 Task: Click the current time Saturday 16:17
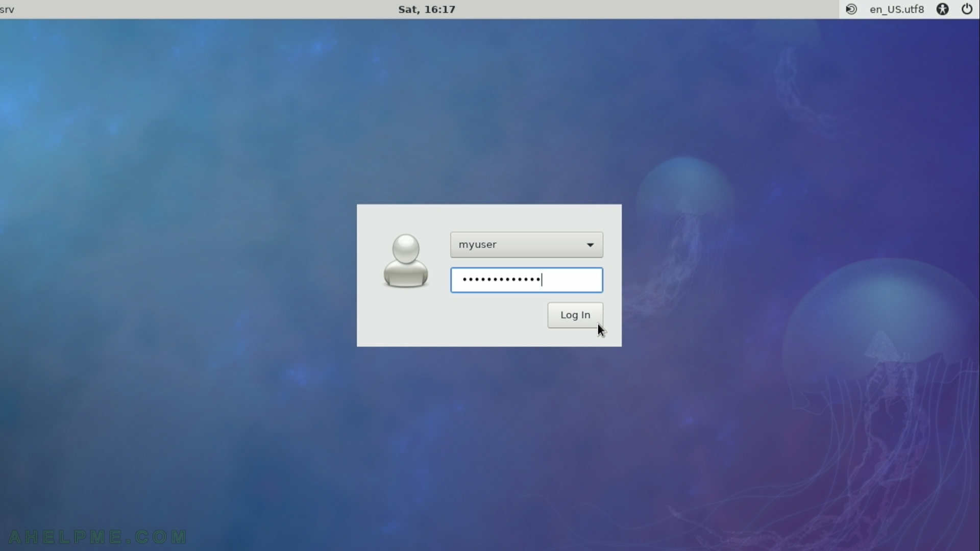click(x=427, y=9)
